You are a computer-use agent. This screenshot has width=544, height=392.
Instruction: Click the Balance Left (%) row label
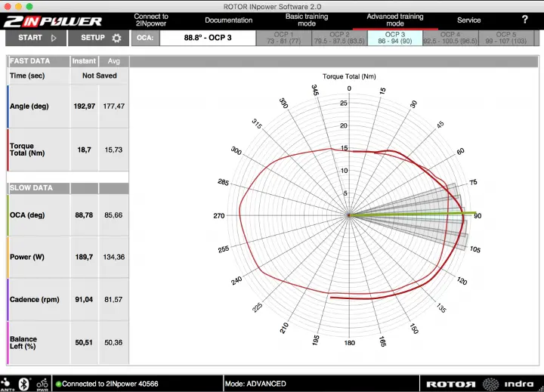(x=23, y=343)
